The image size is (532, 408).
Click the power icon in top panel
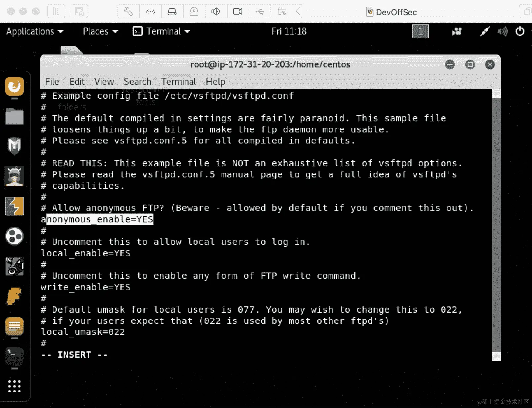coord(520,31)
